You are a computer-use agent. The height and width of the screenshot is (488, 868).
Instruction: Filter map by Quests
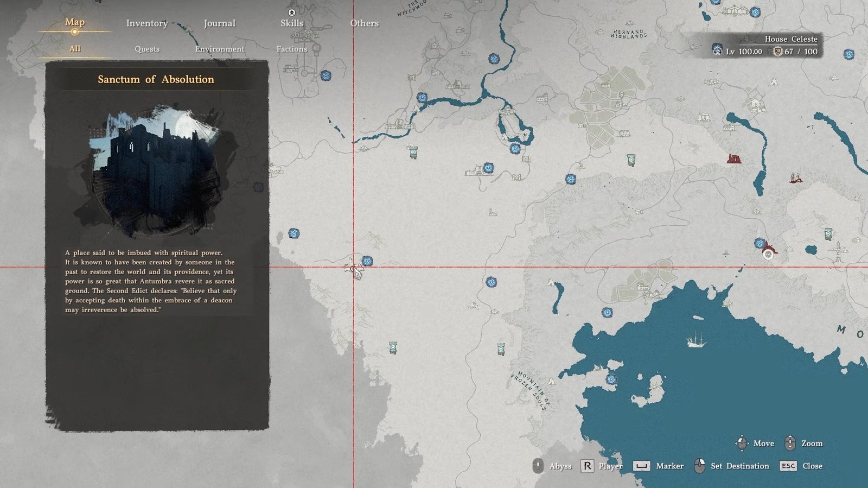(147, 49)
